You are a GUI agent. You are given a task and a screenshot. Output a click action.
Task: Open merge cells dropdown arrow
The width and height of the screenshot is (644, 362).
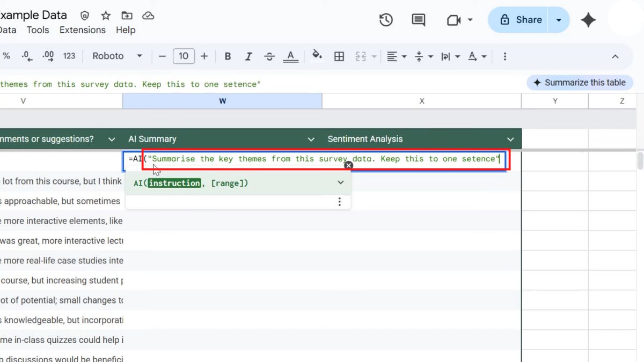tap(374, 56)
